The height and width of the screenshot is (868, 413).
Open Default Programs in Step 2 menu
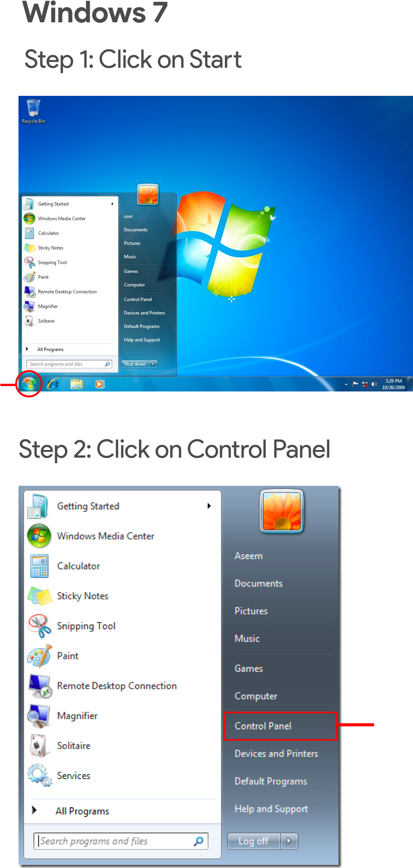coord(271,781)
